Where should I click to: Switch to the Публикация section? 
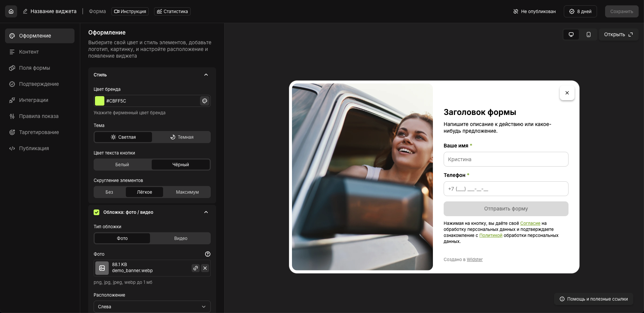point(34,148)
